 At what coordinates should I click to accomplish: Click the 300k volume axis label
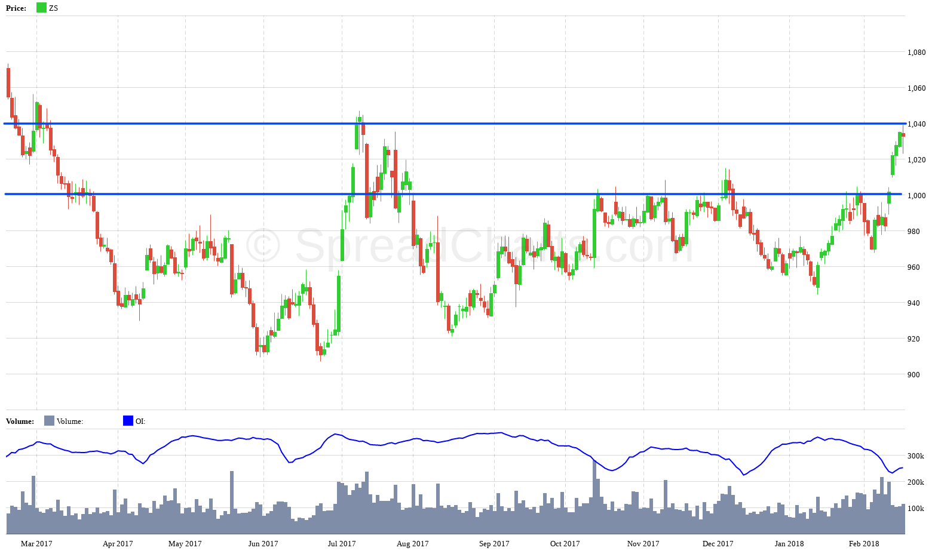click(916, 456)
